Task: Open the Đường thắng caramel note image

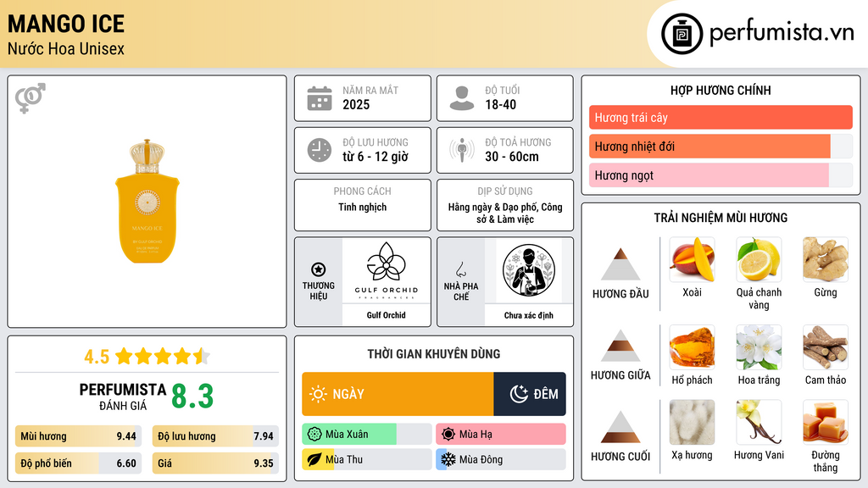Action: click(826, 422)
